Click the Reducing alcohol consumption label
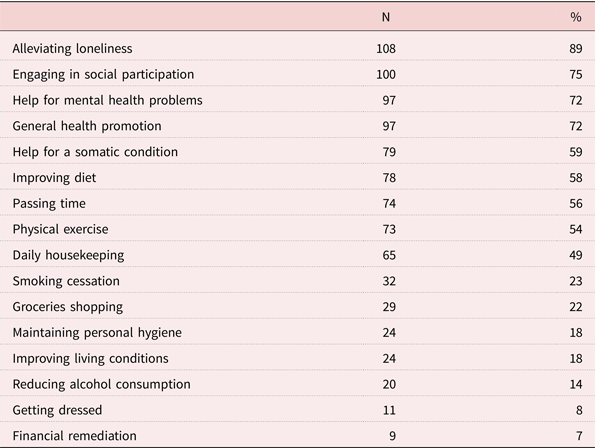595x448 pixels. click(102, 384)
